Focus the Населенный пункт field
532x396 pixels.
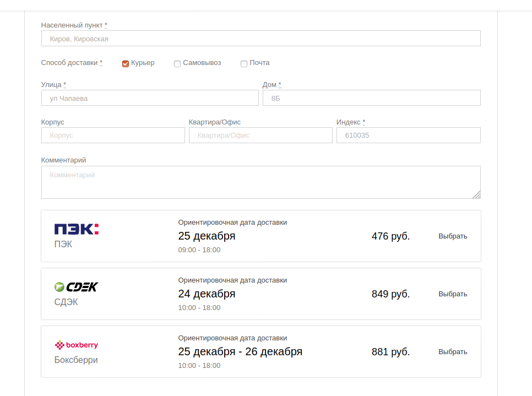point(260,39)
